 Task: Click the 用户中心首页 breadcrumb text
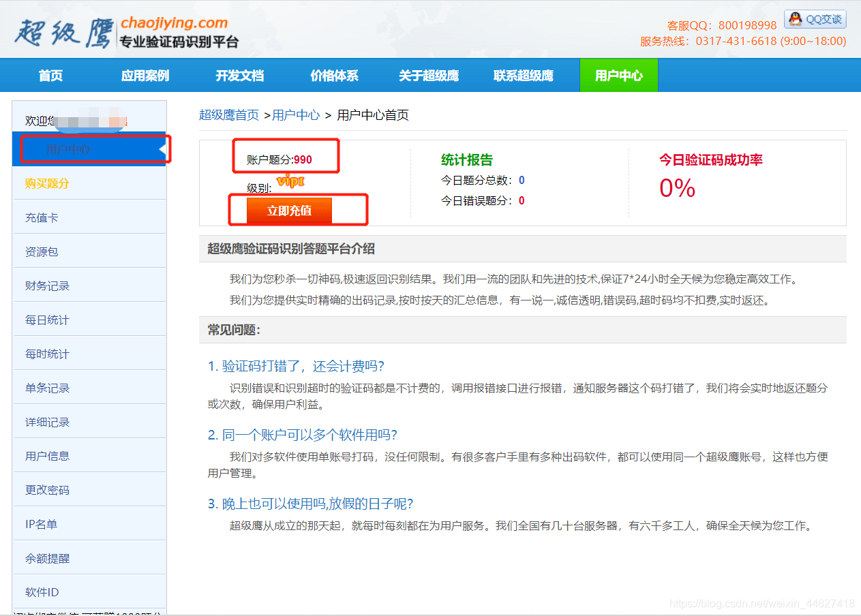[373, 115]
